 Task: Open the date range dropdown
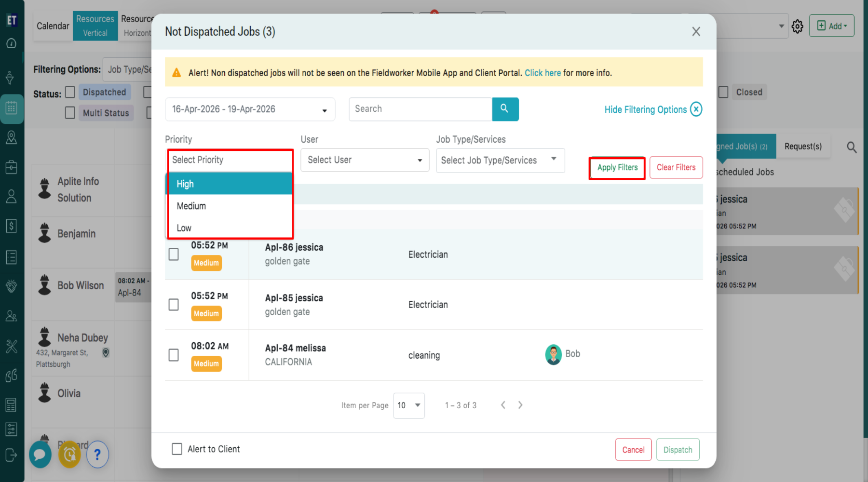pos(250,109)
